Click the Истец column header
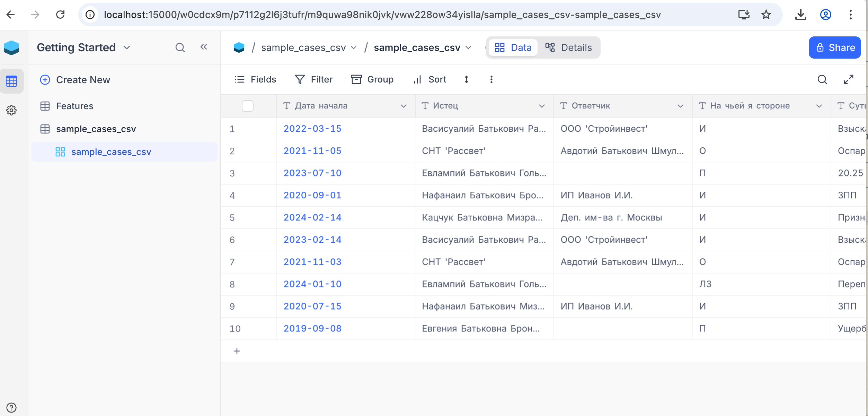Viewport: 868px width, 416px height. tap(484, 106)
